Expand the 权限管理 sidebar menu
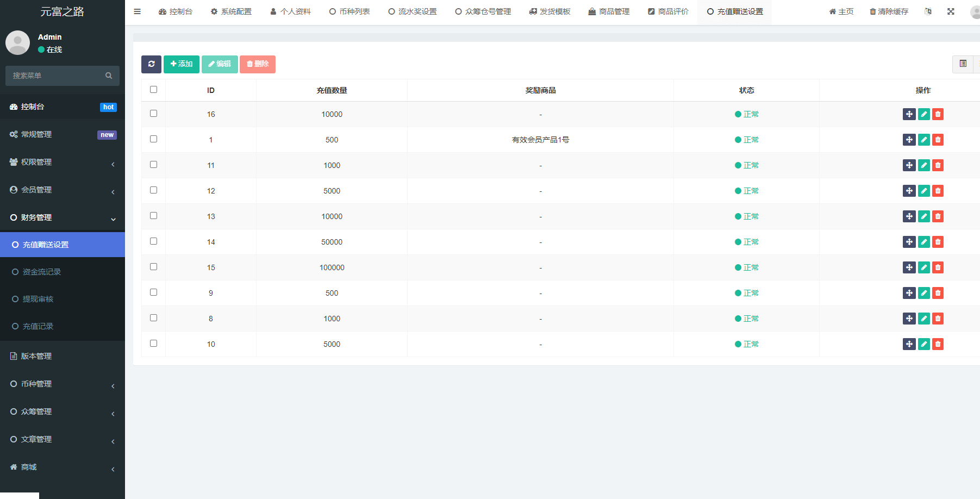Image resolution: width=980 pixels, height=499 pixels. 63,162
